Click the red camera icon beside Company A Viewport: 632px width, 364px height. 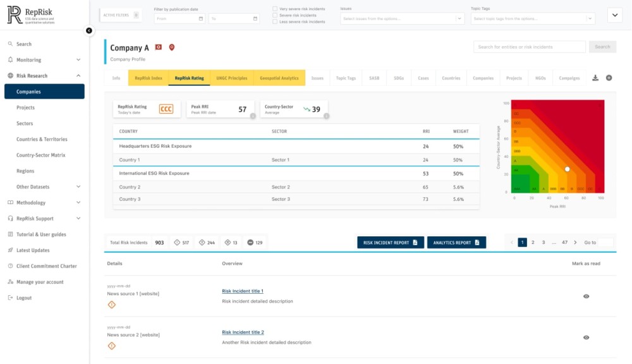[159, 47]
